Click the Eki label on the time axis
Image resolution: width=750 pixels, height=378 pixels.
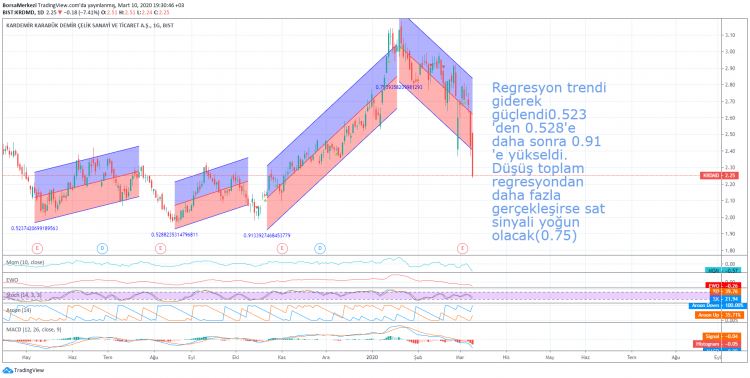(x=235, y=357)
